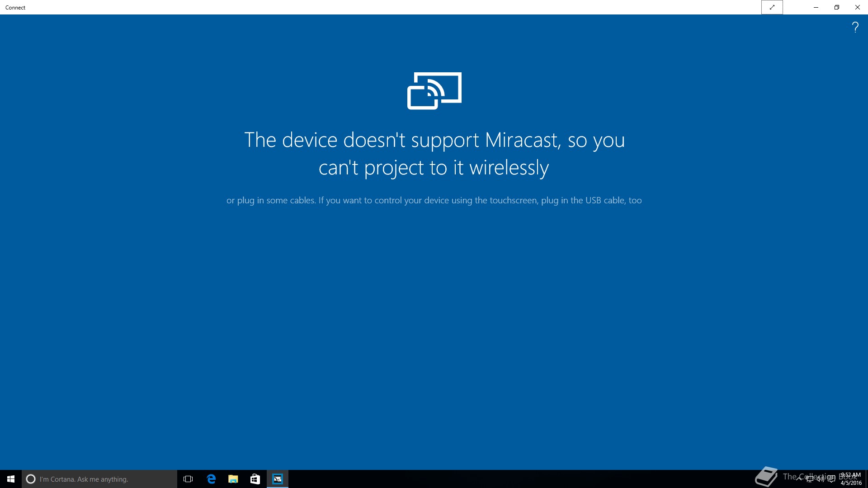This screenshot has height=488, width=868.
Task: Open Task View from the taskbar
Action: [x=188, y=479]
